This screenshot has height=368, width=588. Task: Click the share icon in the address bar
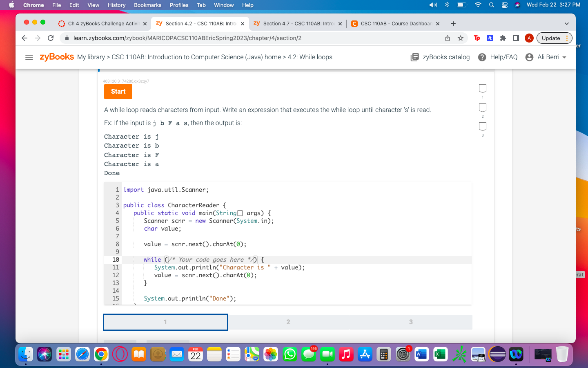pyautogui.click(x=448, y=38)
